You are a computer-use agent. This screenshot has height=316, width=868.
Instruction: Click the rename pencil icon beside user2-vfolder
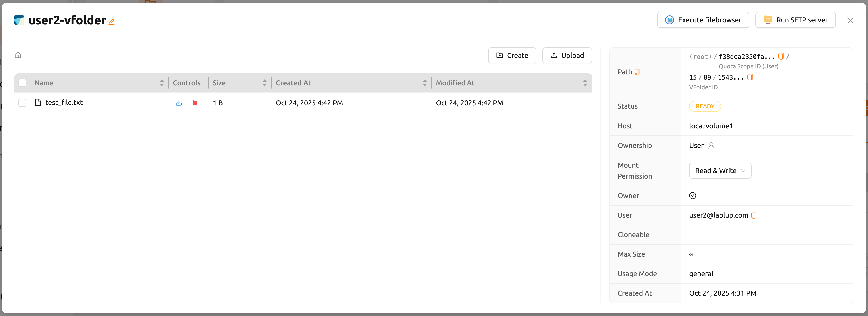(x=112, y=22)
